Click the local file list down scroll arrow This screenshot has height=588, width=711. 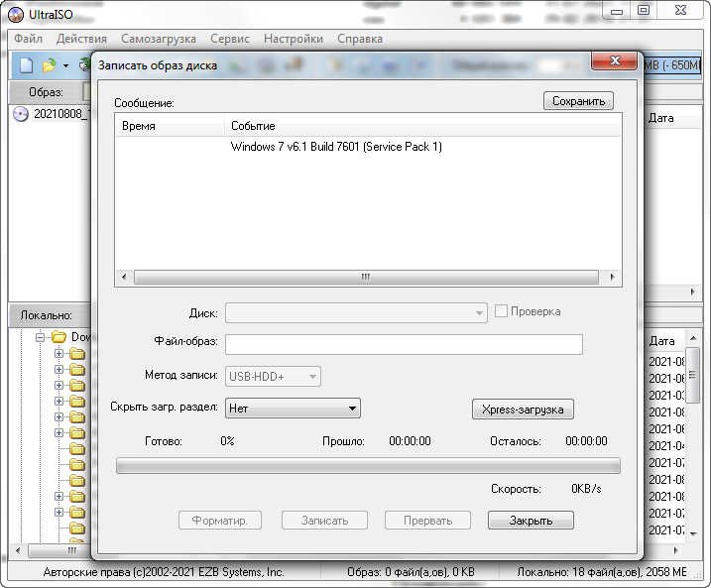pyautogui.click(x=693, y=533)
